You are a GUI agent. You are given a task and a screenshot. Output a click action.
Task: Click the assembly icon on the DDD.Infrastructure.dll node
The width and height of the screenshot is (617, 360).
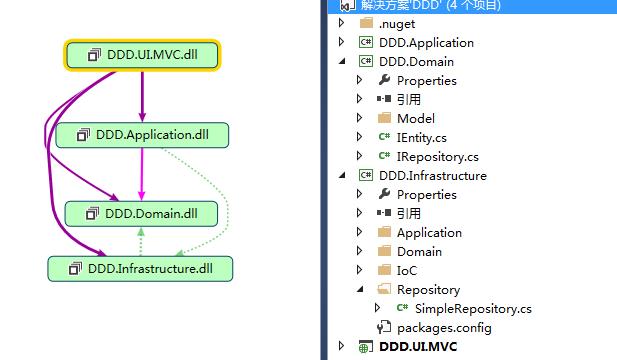tap(75, 269)
